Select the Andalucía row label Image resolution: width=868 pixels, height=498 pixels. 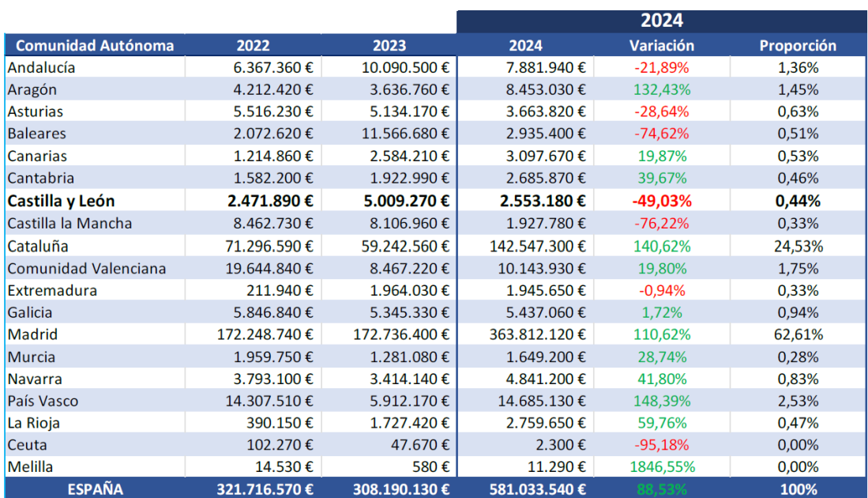tap(42, 68)
